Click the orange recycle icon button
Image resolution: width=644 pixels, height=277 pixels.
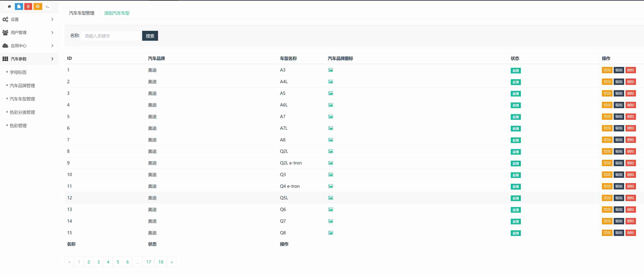tap(38, 6)
